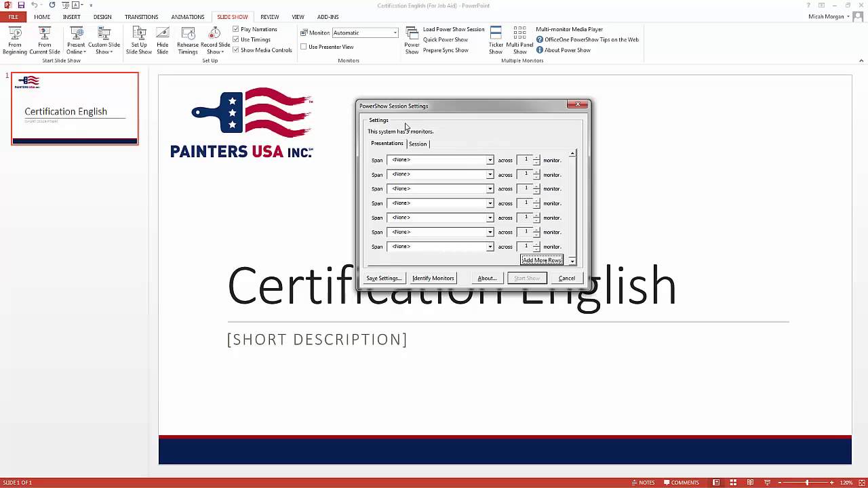Switch to the REVIEW ribbon tab
868x488 pixels.
[x=269, y=17]
